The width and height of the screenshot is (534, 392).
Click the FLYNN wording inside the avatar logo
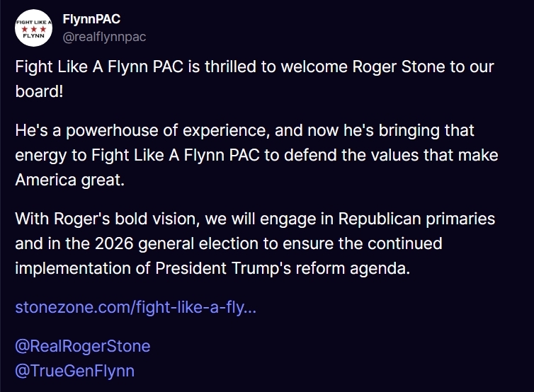(x=33, y=35)
